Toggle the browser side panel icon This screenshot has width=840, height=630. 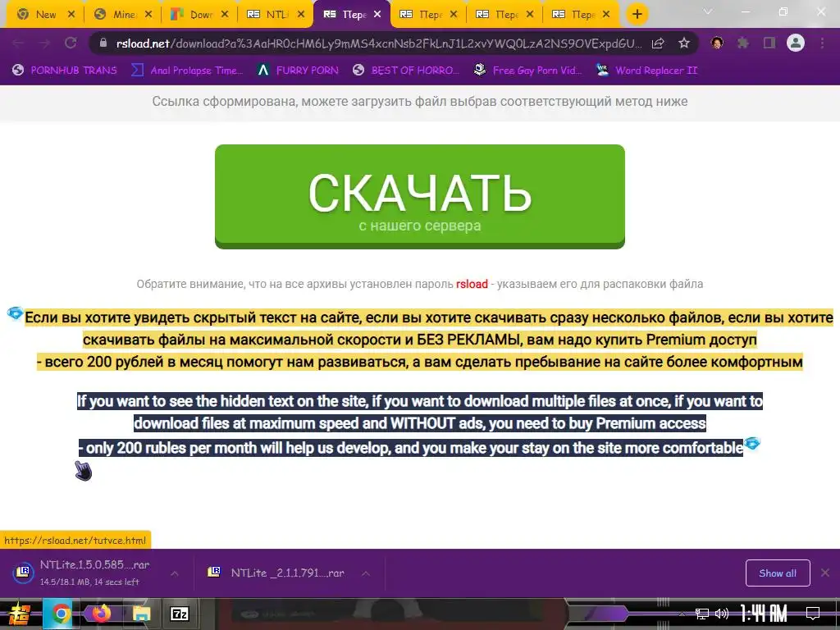pos(769,43)
